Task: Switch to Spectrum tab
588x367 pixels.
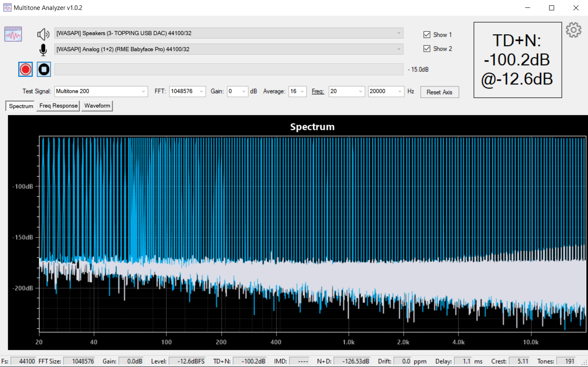Action: pyautogui.click(x=21, y=106)
